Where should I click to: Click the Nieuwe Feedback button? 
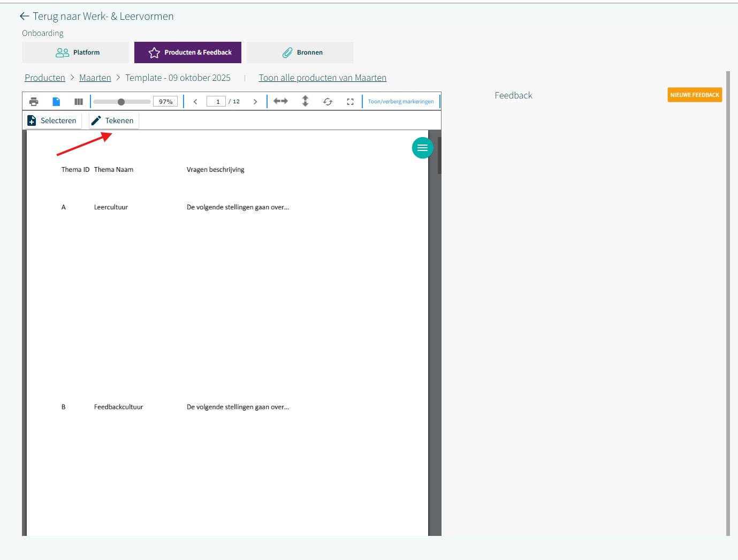click(694, 95)
